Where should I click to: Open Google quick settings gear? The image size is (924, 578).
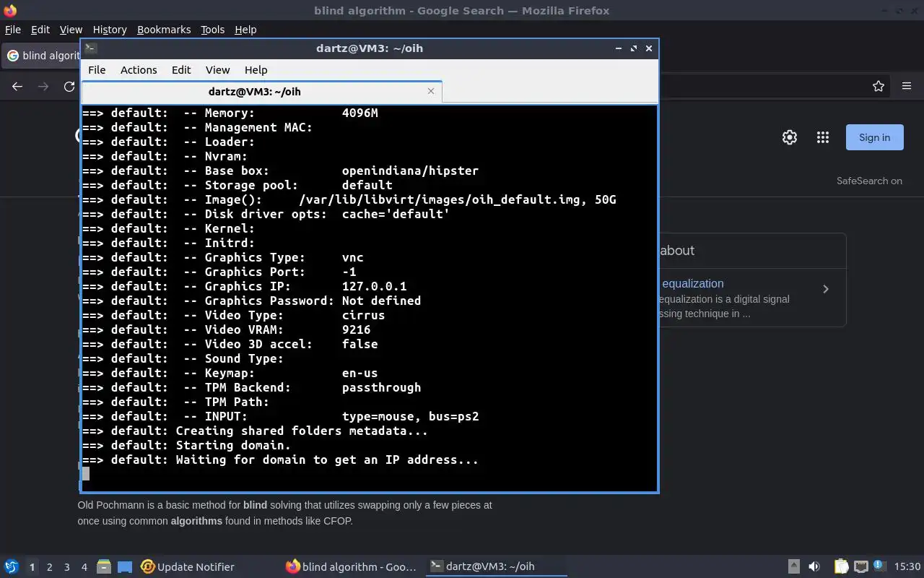(x=790, y=137)
